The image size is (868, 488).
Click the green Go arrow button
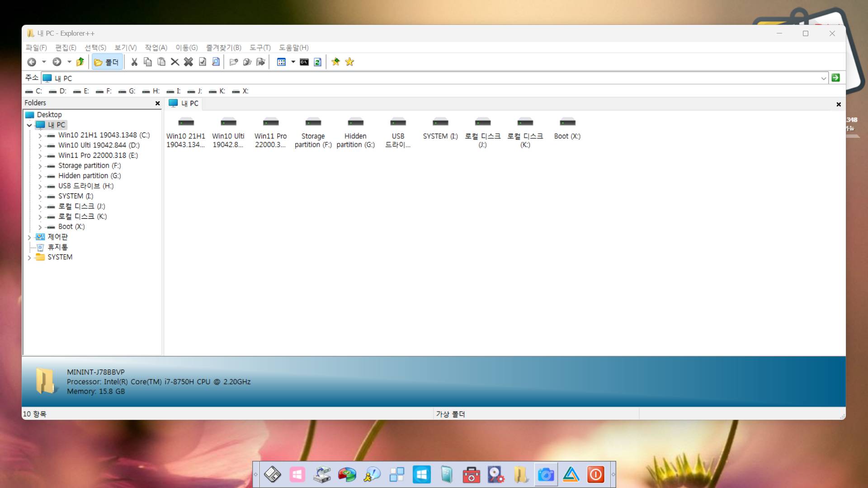pos(835,78)
